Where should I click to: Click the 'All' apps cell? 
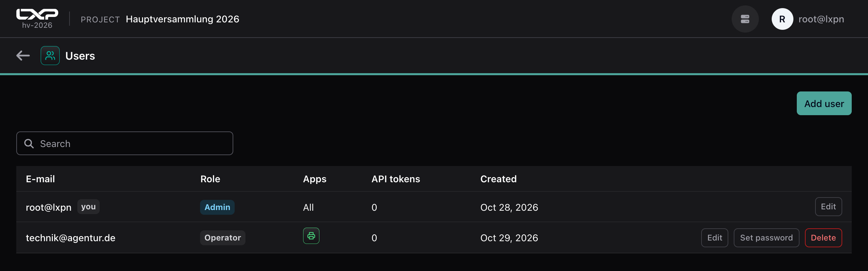pyautogui.click(x=308, y=207)
